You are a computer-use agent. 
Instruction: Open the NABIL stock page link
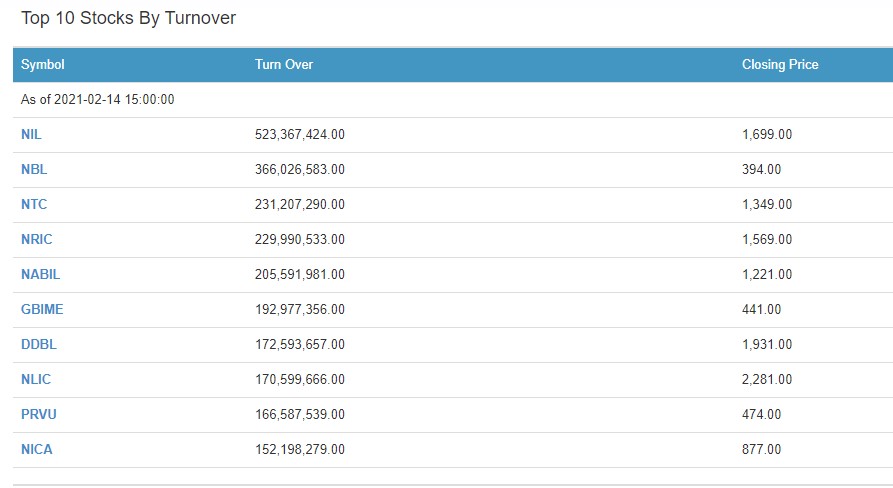click(41, 274)
